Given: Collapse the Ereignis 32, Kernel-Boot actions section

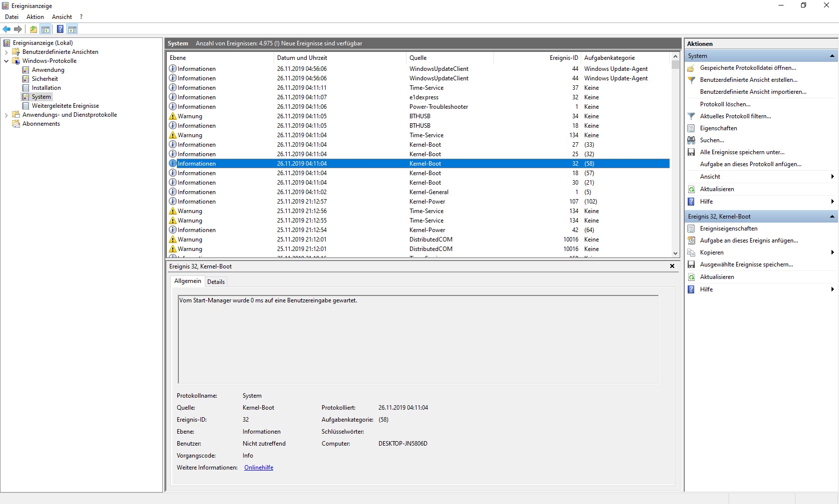Looking at the screenshot, I should [832, 217].
